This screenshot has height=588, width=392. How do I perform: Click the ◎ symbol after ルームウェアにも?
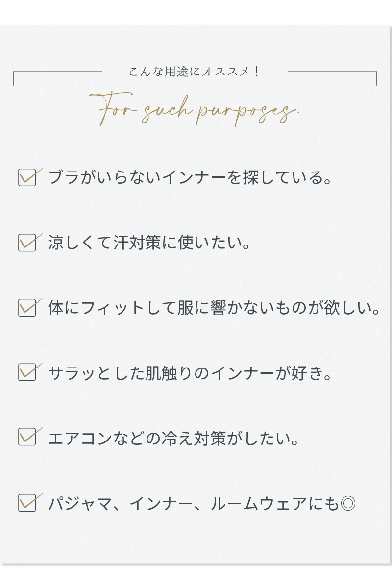pyautogui.click(x=347, y=504)
